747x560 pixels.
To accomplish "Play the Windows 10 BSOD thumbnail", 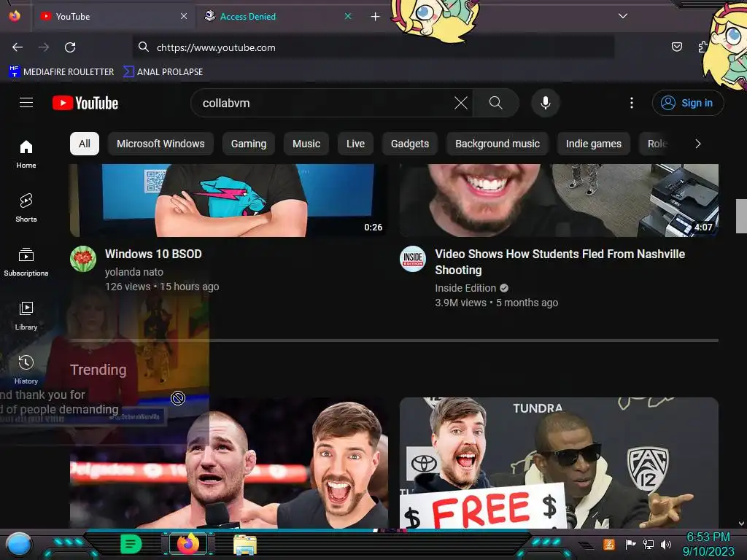I will (228, 201).
